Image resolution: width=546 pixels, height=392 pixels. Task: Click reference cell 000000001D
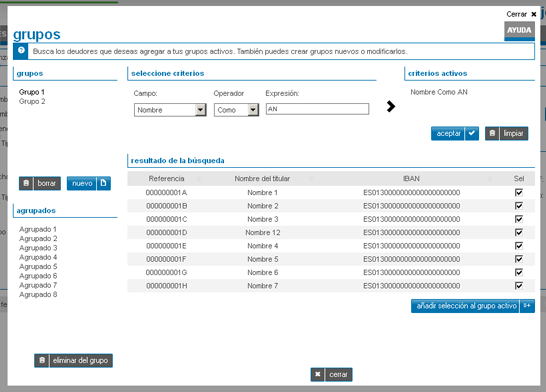[x=166, y=232]
